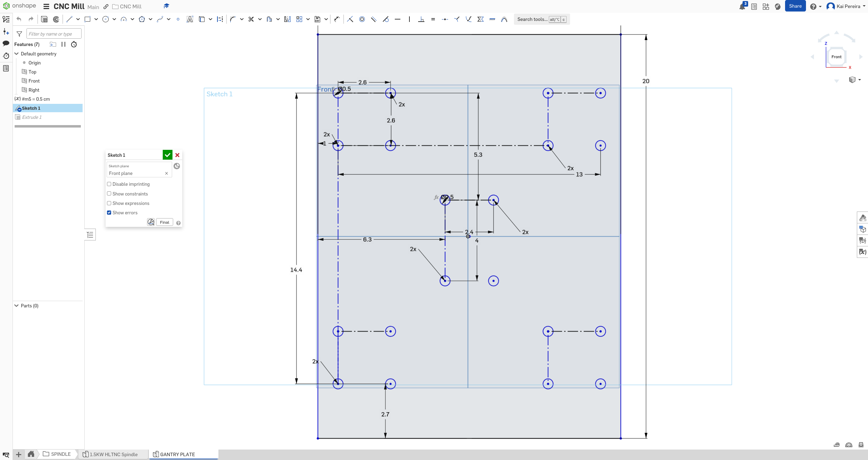Screen dimensions: 868x460
Task: Apply an equal constraint
Action: pos(433,19)
